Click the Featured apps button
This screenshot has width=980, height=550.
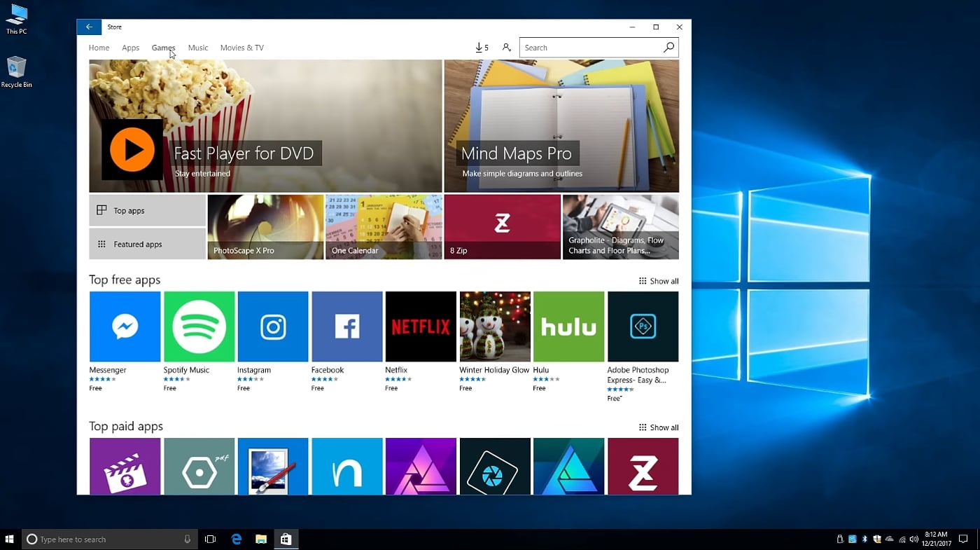pos(147,244)
